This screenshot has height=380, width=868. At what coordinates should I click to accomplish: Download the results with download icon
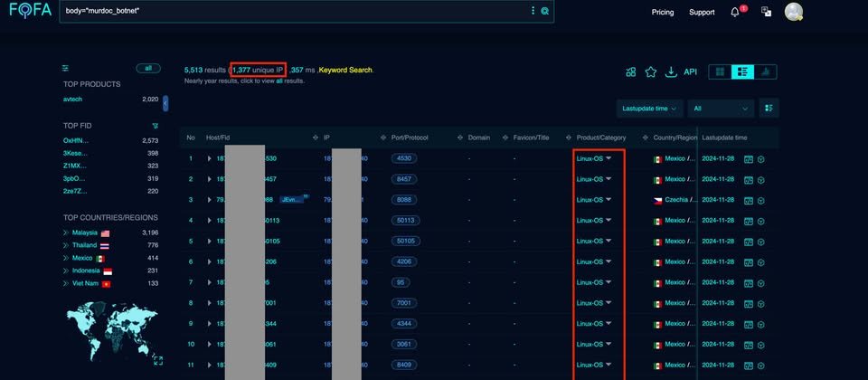671,72
